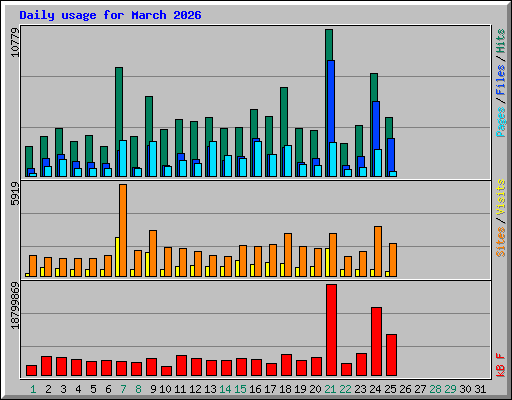This screenshot has width=512, height=400.
Task: Click day 20 on the x-axis
Action: click(315, 389)
